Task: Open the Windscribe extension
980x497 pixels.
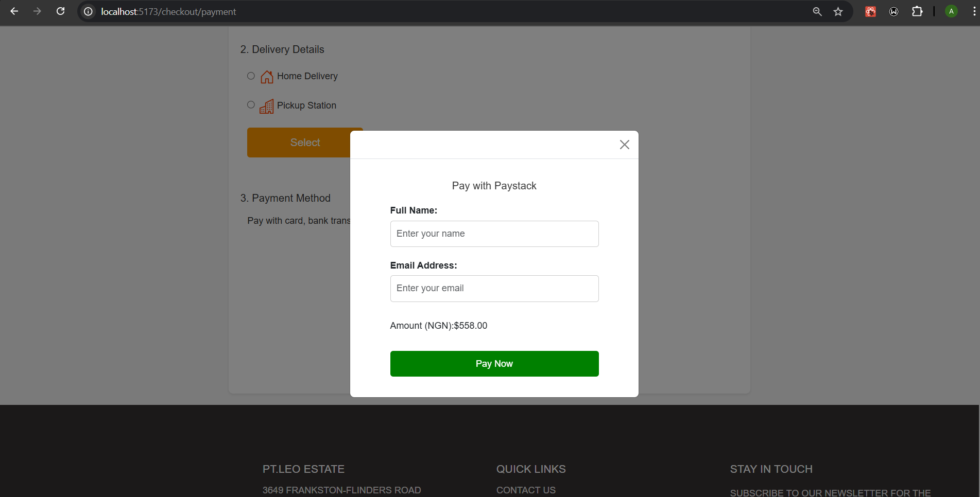Action: pyautogui.click(x=893, y=11)
